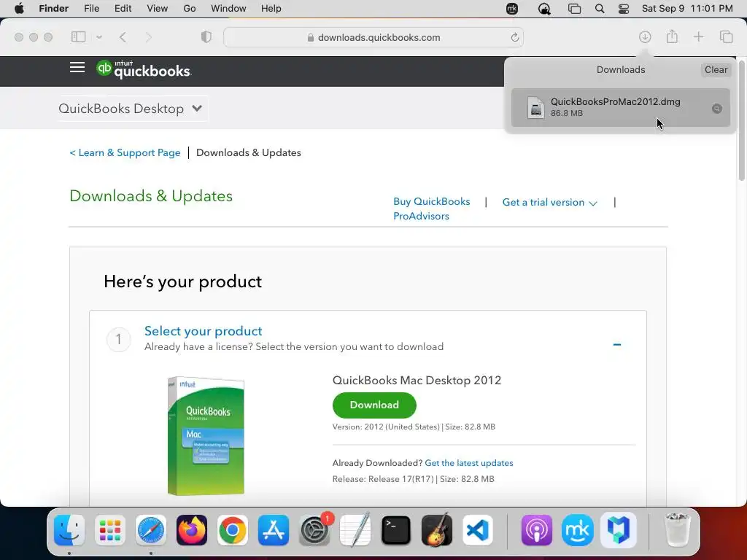The height and width of the screenshot is (560, 747).
Task: Click the screen mirroring menu bar icon
Action: tap(575, 9)
